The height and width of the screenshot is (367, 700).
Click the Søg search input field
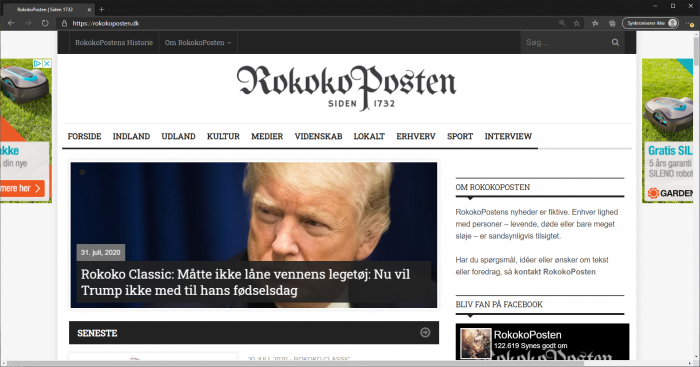point(564,42)
